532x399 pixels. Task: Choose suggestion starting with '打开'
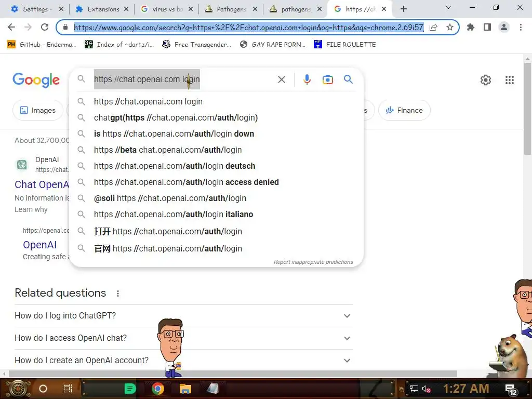pos(216,231)
